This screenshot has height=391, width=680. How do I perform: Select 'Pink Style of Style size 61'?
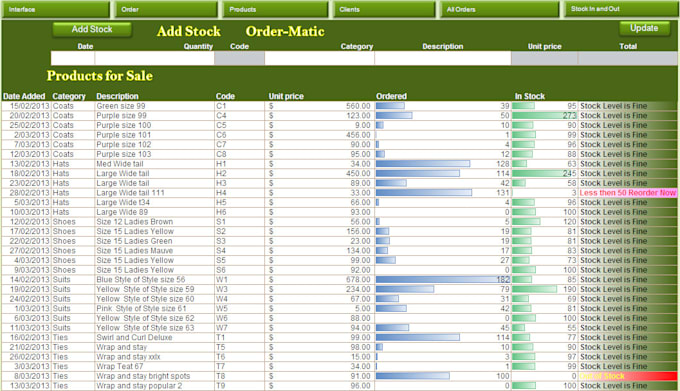coord(155,309)
